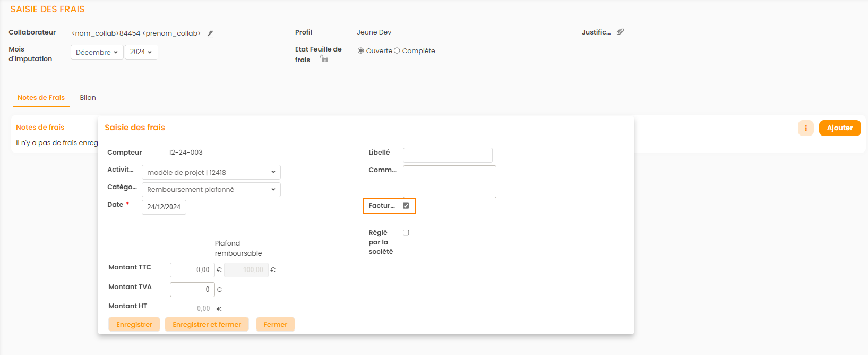
Task: Close the form with Fermer button
Action: point(275,325)
